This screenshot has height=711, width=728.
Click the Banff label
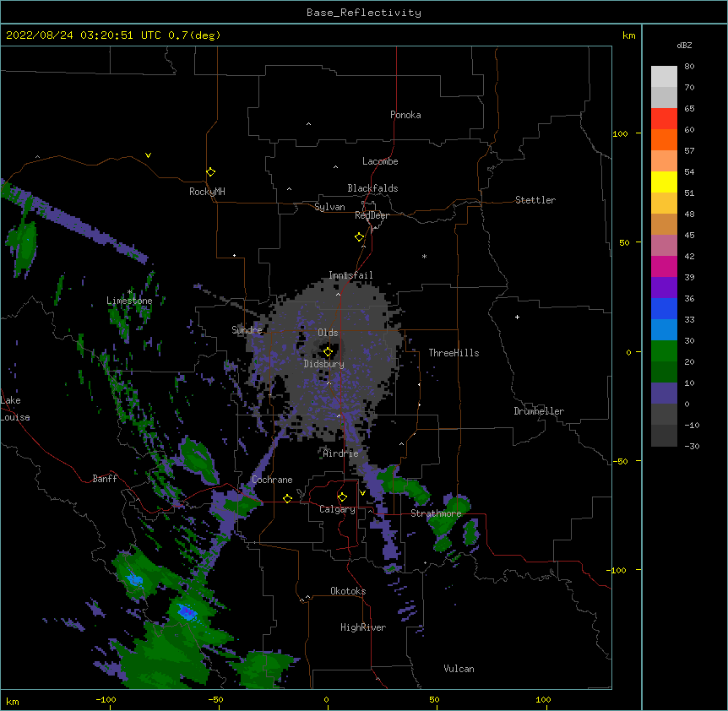click(105, 479)
